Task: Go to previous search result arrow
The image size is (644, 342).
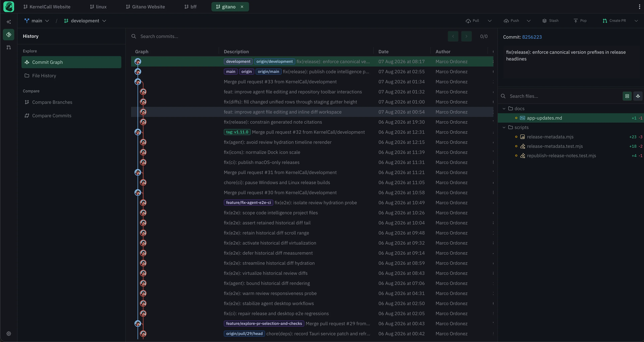Action: coord(453,36)
